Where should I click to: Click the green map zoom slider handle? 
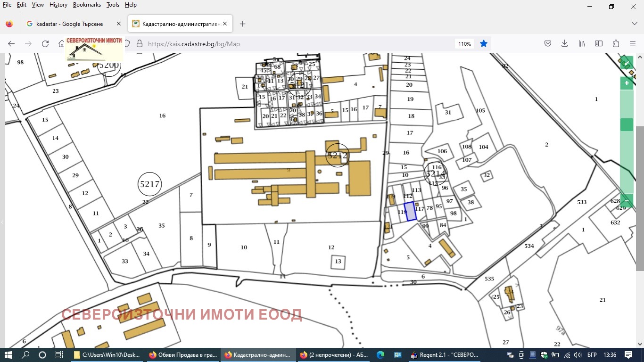pos(626,125)
